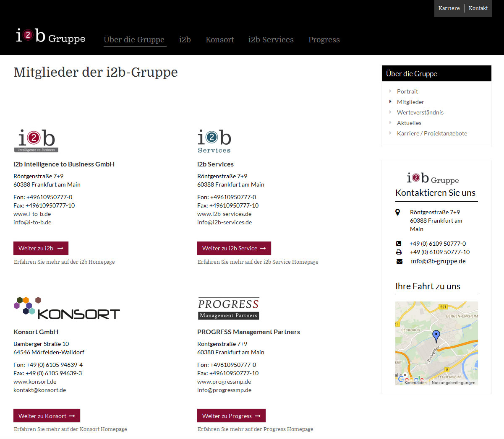This screenshot has height=439, width=504.
Task: Click Fon: +49 (0) 6105 94639-4 text
Action: coord(48,365)
